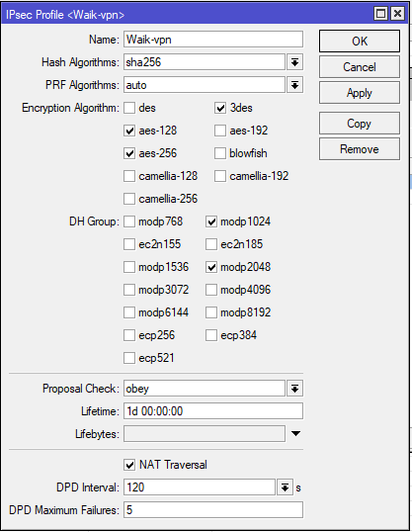412x532 pixels.
Task: Enable the modp768 DH group checkbox
Action: (x=129, y=222)
